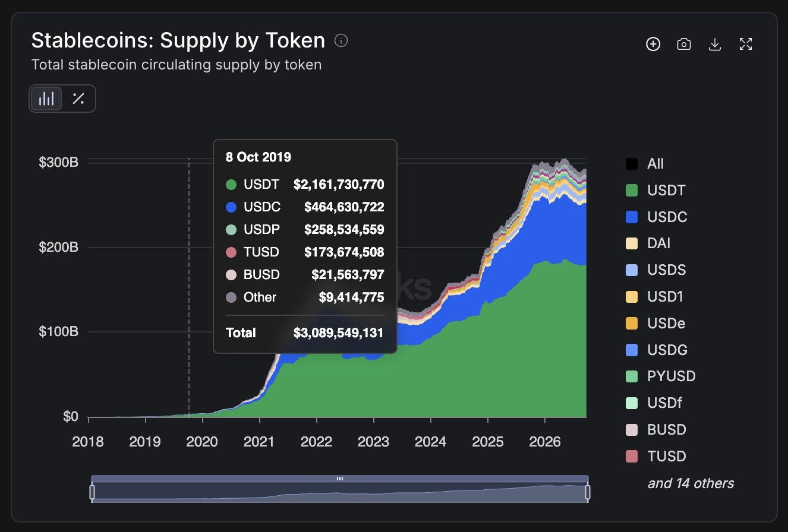Image resolution: width=788 pixels, height=532 pixels.
Task: Click the USDC value $464,630,722 in tooltip
Action: click(344, 207)
